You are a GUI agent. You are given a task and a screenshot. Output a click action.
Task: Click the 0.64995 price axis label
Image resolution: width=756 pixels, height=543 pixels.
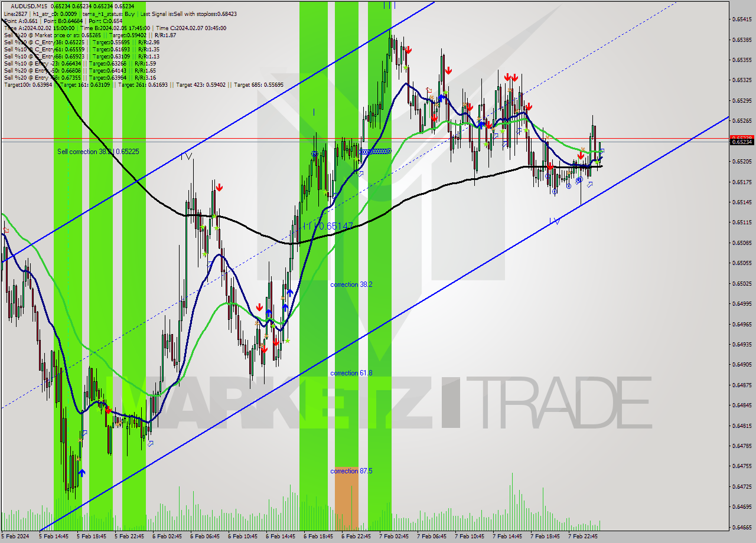(742, 303)
